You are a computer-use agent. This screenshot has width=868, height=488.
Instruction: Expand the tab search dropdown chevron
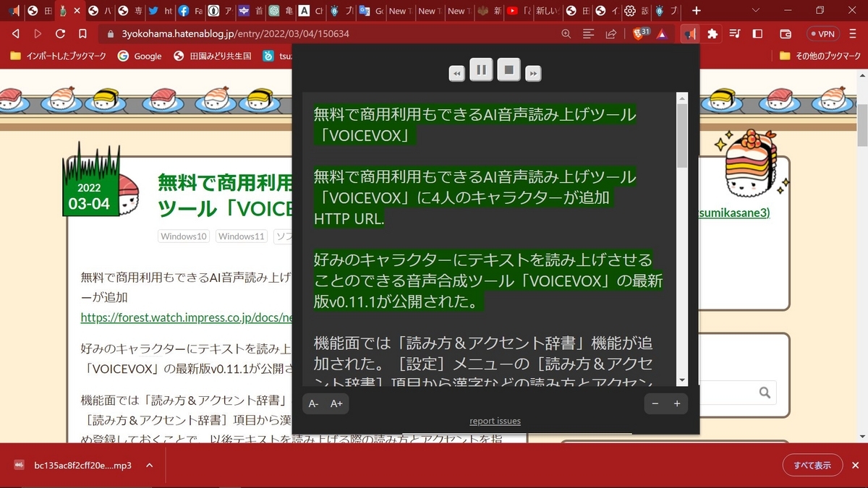[756, 11]
